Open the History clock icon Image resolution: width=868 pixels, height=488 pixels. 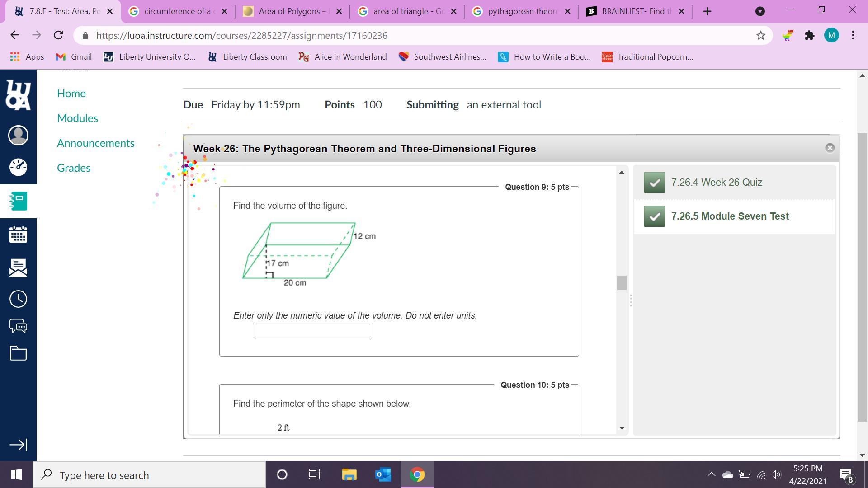18,299
